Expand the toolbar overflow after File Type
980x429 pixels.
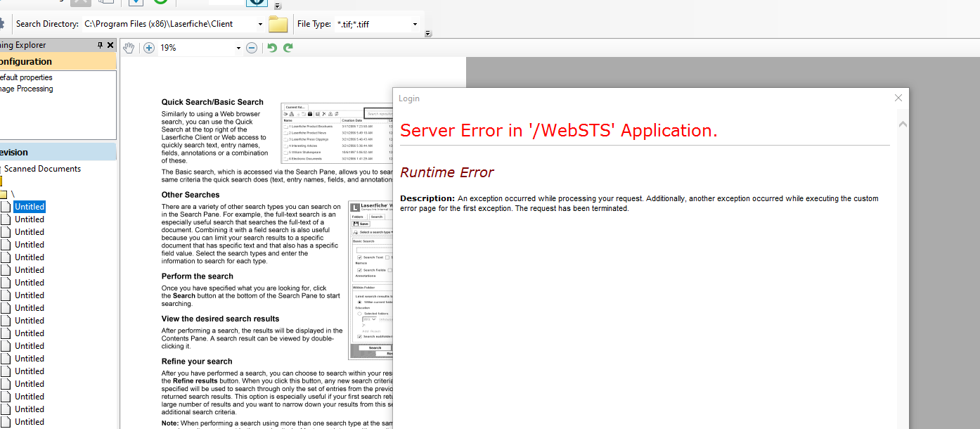pos(428,33)
